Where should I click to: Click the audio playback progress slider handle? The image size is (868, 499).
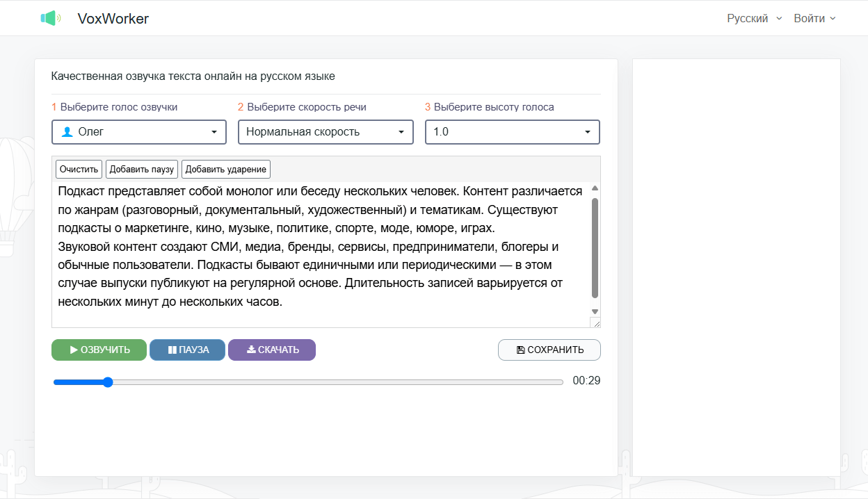tap(107, 382)
